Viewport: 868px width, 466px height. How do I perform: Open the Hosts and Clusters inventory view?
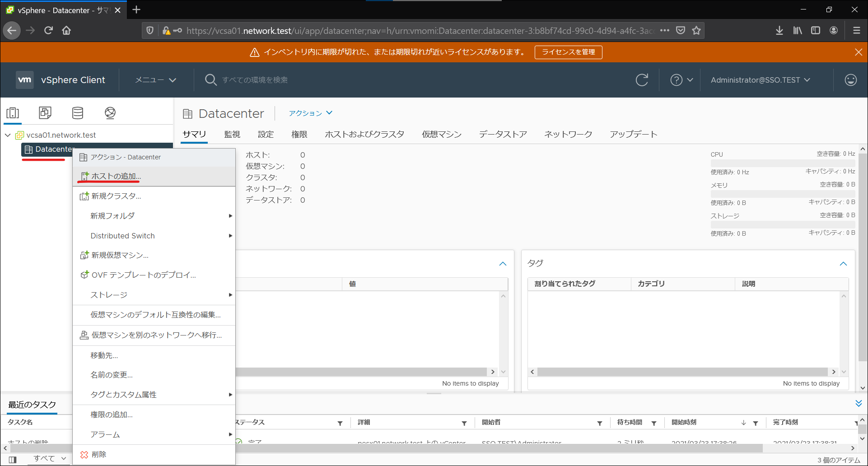(13, 112)
